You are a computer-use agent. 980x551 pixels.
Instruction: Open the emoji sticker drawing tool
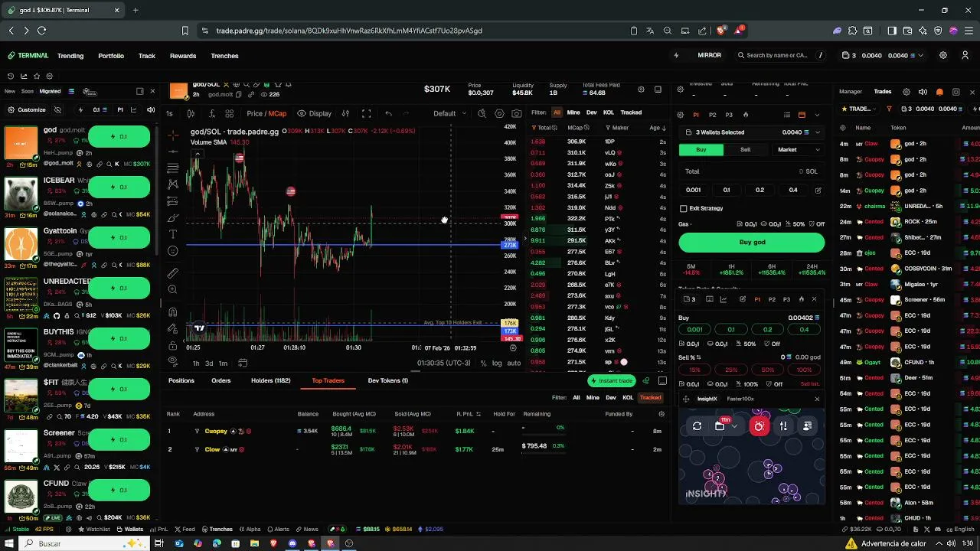tap(173, 251)
